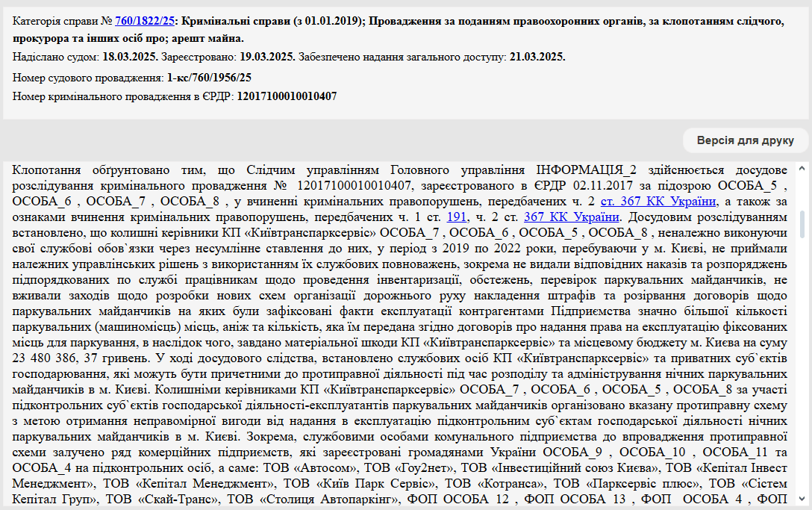Open the first ст. 367 КК України link
Screen dimensions: 812x510
[658, 201]
